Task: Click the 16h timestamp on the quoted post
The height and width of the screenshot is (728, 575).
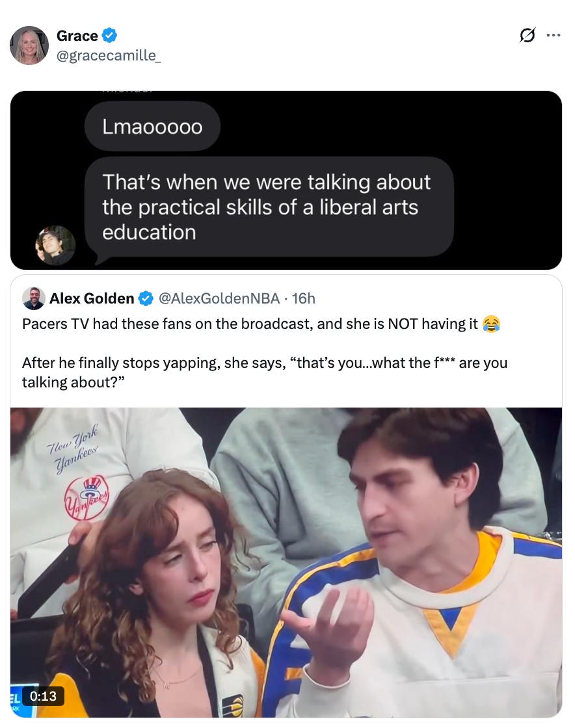Action: (304, 298)
